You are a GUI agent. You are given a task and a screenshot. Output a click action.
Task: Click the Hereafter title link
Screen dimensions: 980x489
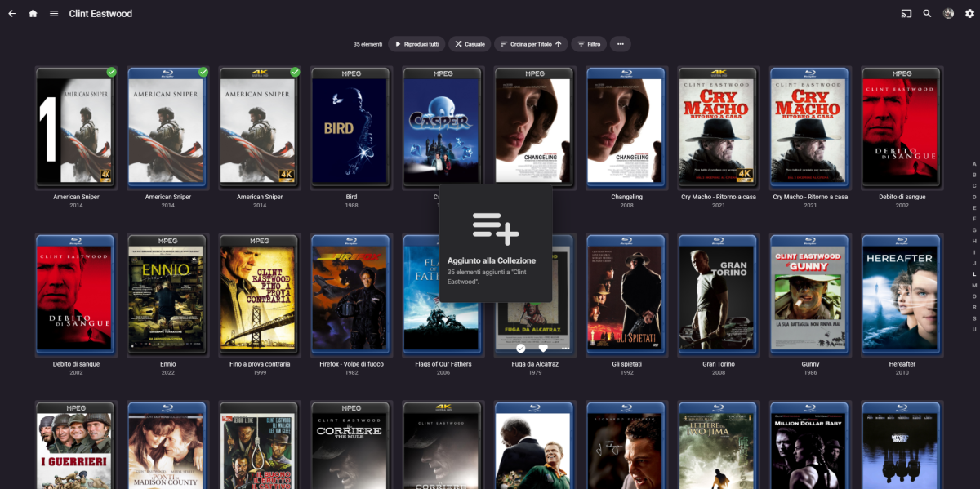[902, 364]
